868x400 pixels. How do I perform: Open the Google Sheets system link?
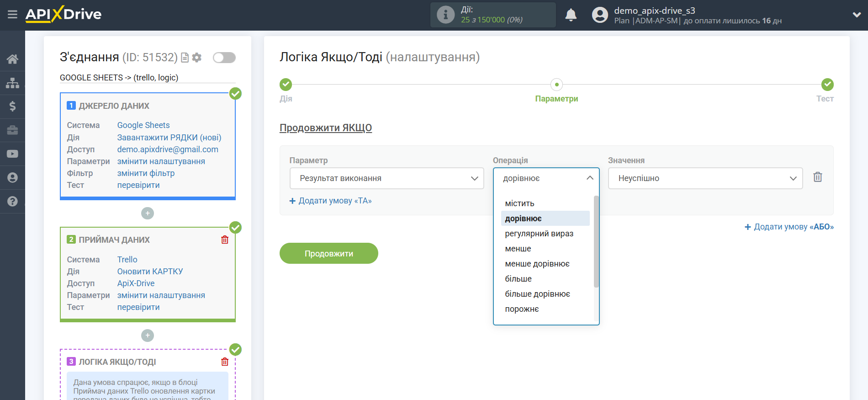143,125
